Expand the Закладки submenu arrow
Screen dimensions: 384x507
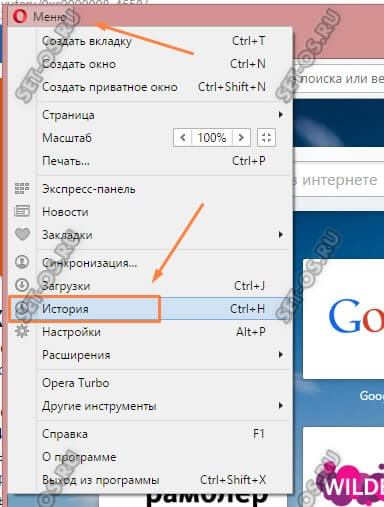[x=281, y=235]
